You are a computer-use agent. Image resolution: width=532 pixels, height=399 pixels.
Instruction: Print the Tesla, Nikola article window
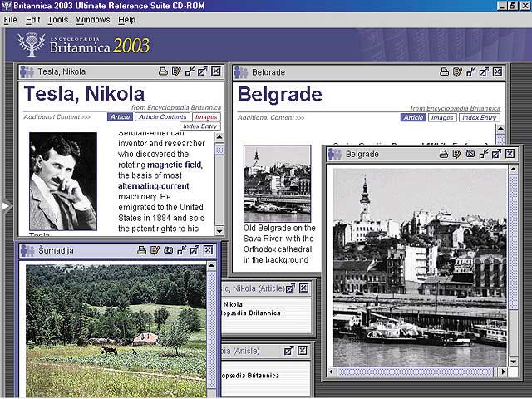tap(163, 71)
